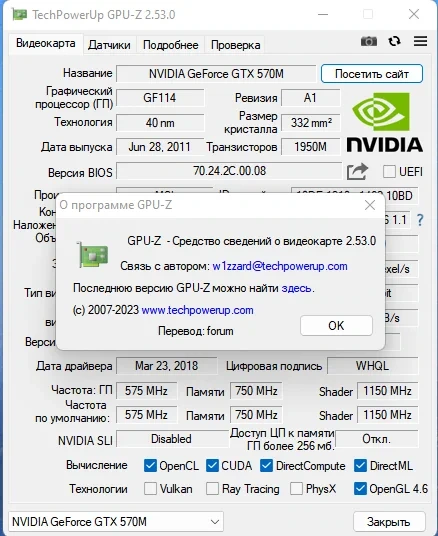Click the GPU-Z title bar app icon

(19, 14)
